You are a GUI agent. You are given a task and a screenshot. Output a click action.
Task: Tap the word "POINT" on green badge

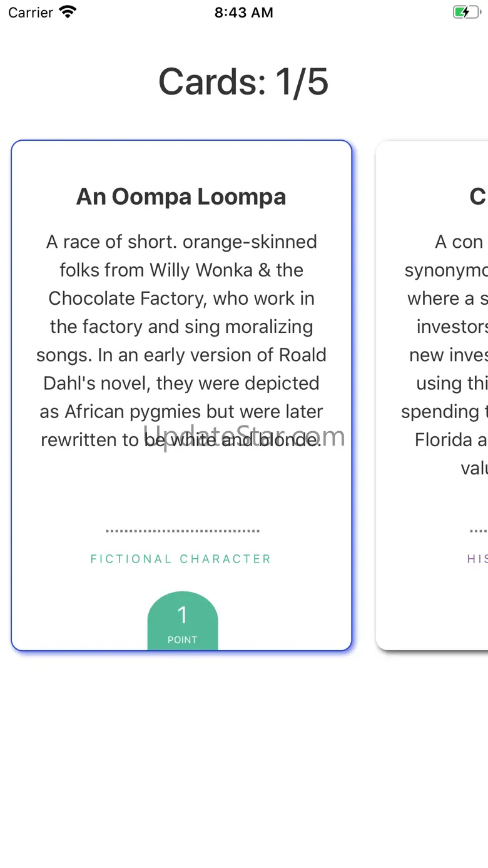tap(183, 640)
